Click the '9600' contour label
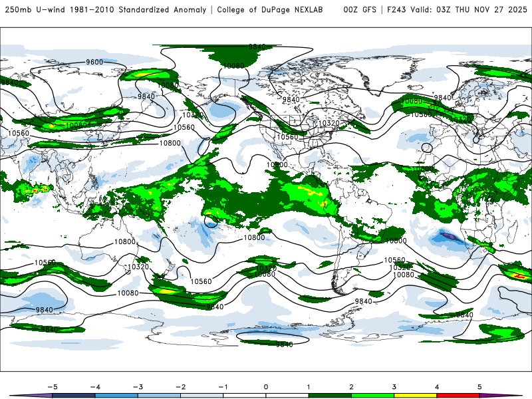 94,62
